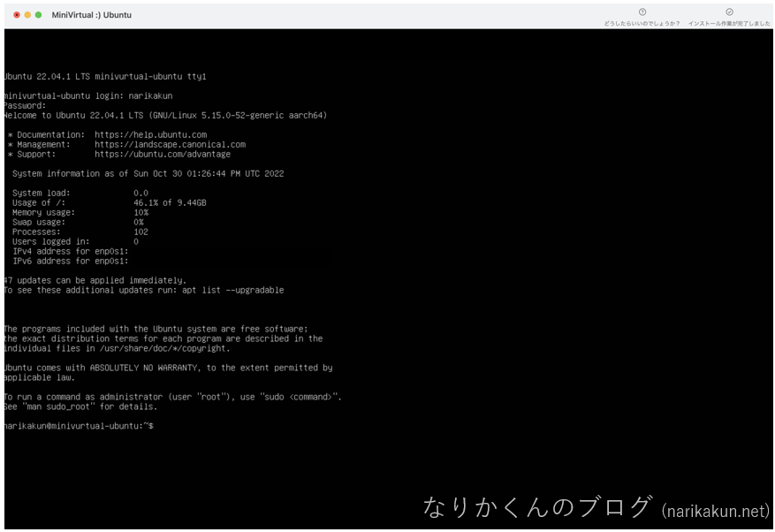Click the 'IPv4 address for enp0s1:' row

coord(71,251)
